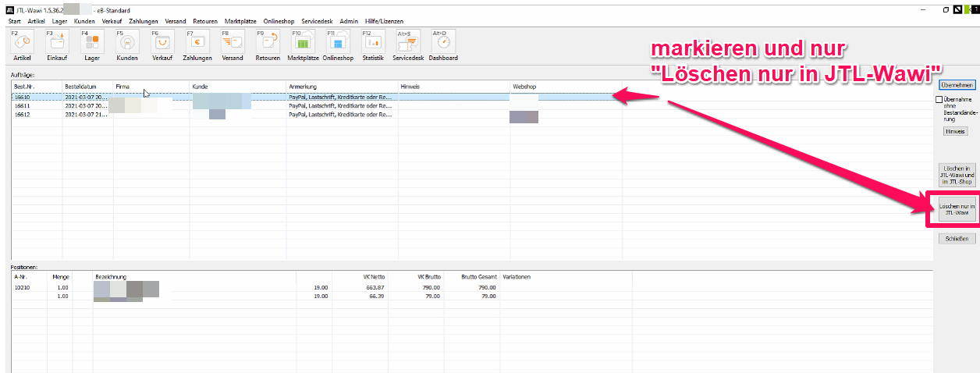The width and height of the screenshot is (980, 373).
Task: Click the Übernehmen button
Action: click(957, 85)
